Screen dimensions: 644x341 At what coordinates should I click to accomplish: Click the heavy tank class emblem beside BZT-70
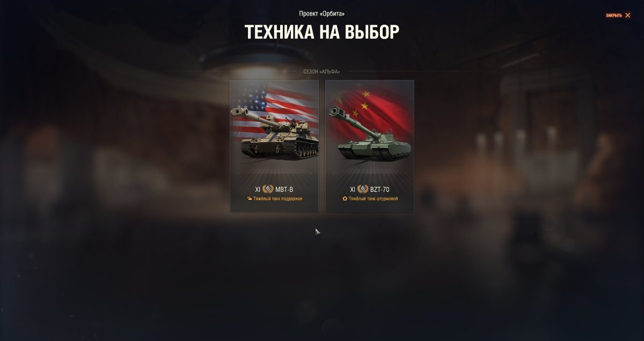(x=363, y=189)
